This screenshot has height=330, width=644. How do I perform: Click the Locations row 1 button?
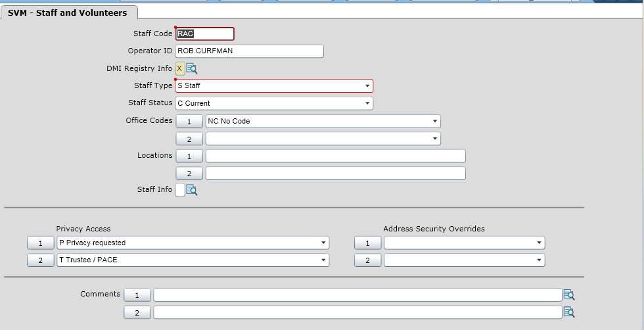click(189, 156)
